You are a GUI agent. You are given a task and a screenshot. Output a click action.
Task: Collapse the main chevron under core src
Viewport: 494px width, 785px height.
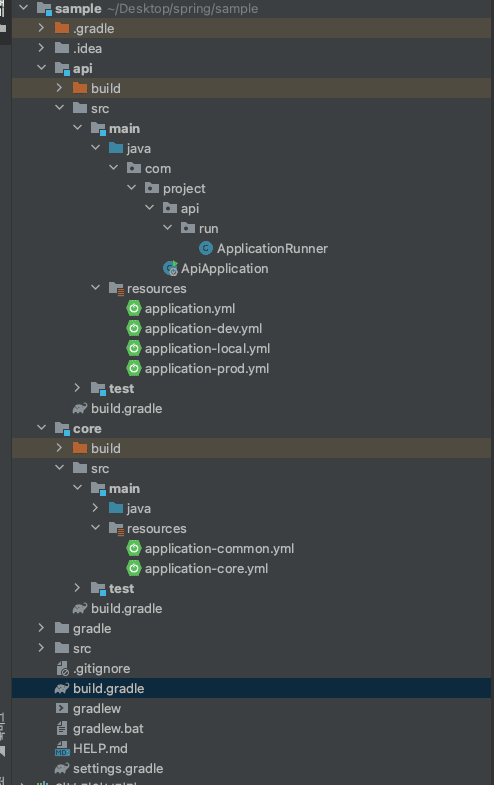tap(78, 488)
